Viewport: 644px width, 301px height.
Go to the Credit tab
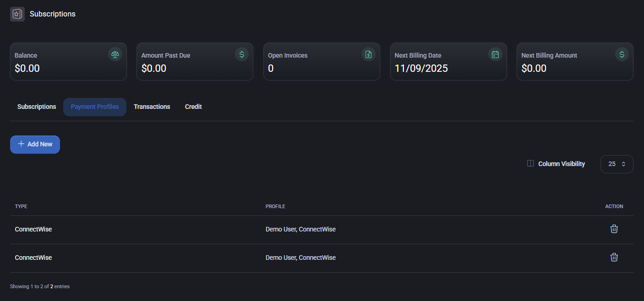193,107
